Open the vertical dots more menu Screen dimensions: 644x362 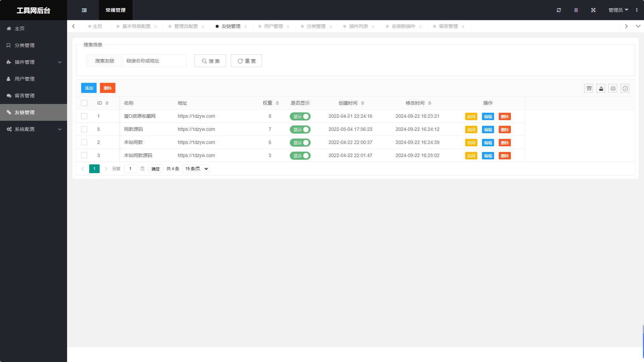(637, 10)
